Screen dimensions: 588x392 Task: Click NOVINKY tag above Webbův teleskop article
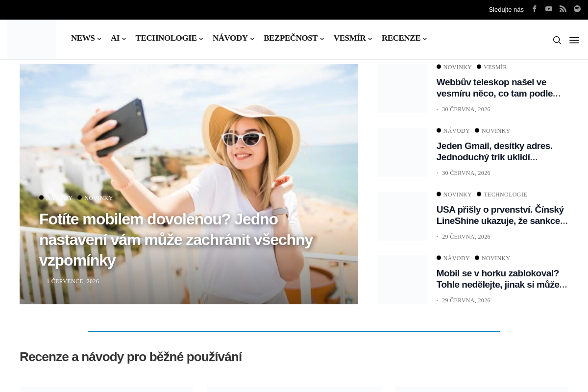pos(458,67)
